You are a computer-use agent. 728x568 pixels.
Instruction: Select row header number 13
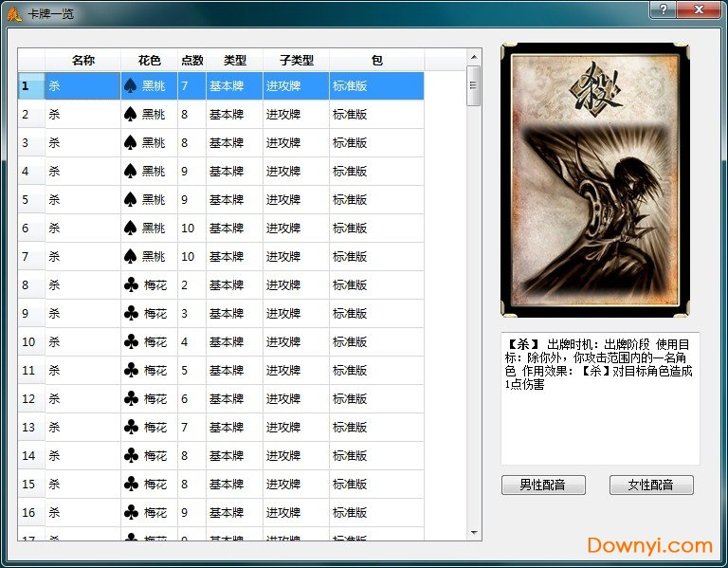coord(31,428)
